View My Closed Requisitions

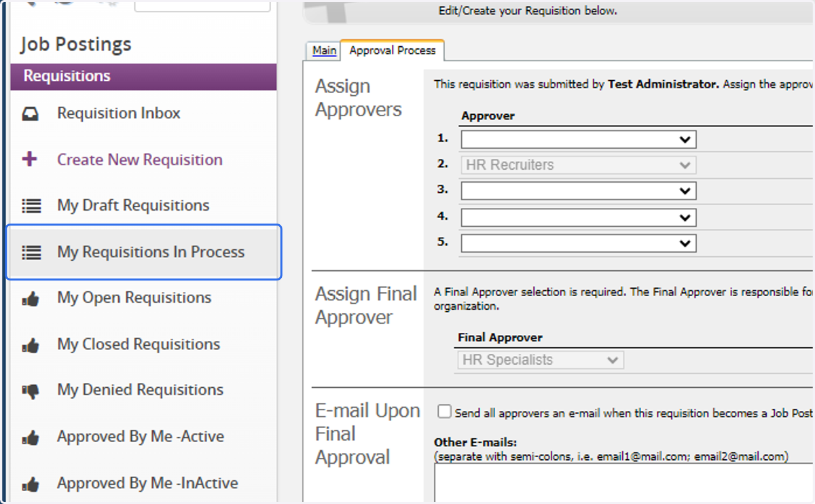(139, 344)
